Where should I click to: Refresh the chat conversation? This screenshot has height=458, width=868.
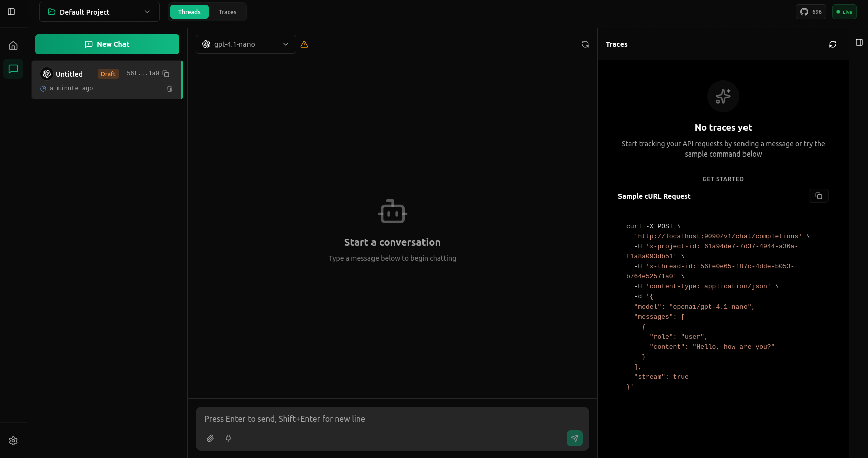585,44
